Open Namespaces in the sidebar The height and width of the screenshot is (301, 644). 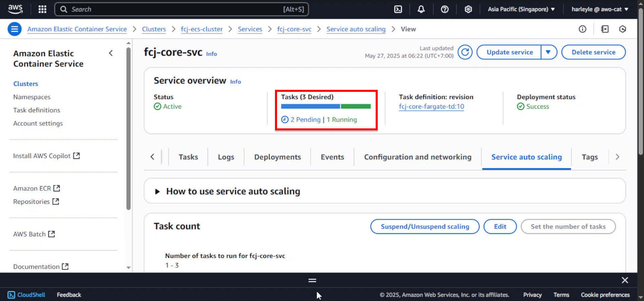(x=32, y=97)
